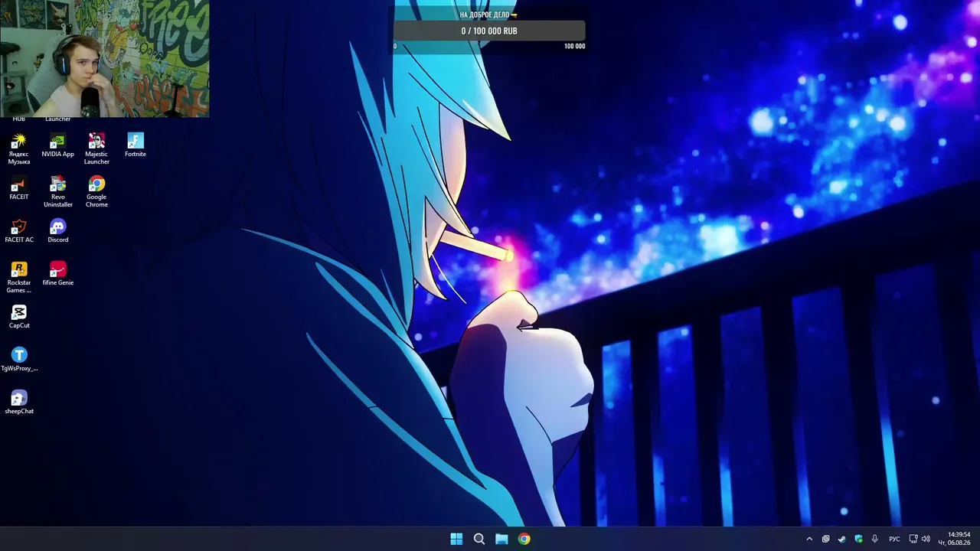This screenshot has height=551, width=980.
Task: Click the 0 / 100 000 RUB donation bar
Action: coord(489,31)
